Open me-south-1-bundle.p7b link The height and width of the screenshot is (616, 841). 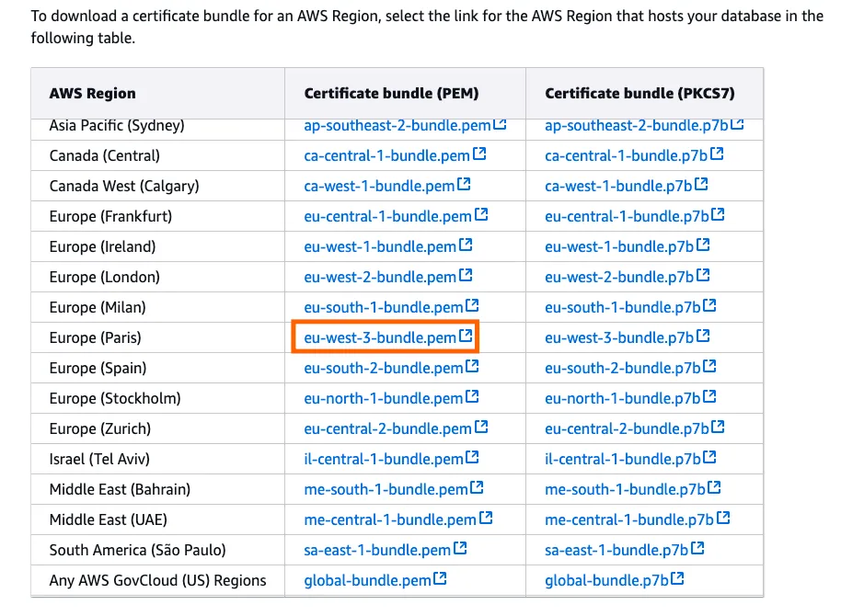click(x=633, y=489)
